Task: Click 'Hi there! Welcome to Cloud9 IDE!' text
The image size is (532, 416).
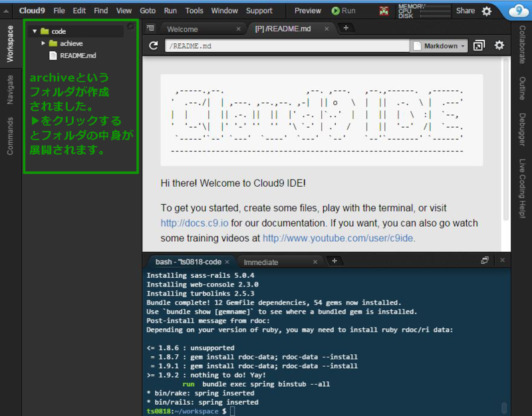Action: coord(233,183)
